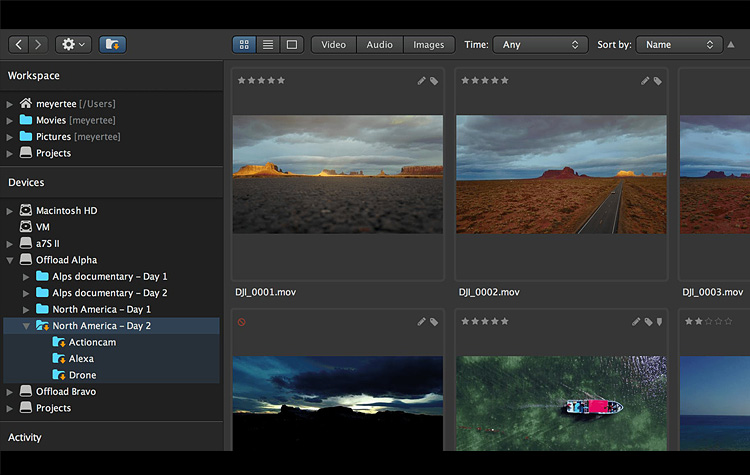This screenshot has height=475, width=750.
Task: Select Projects drive icon under Workspace
Action: pos(26,153)
